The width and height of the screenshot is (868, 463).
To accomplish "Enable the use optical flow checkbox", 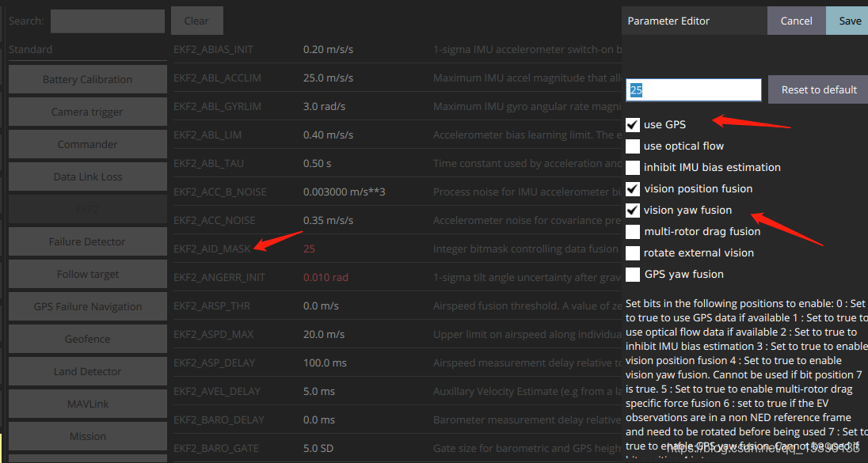I will pos(633,146).
